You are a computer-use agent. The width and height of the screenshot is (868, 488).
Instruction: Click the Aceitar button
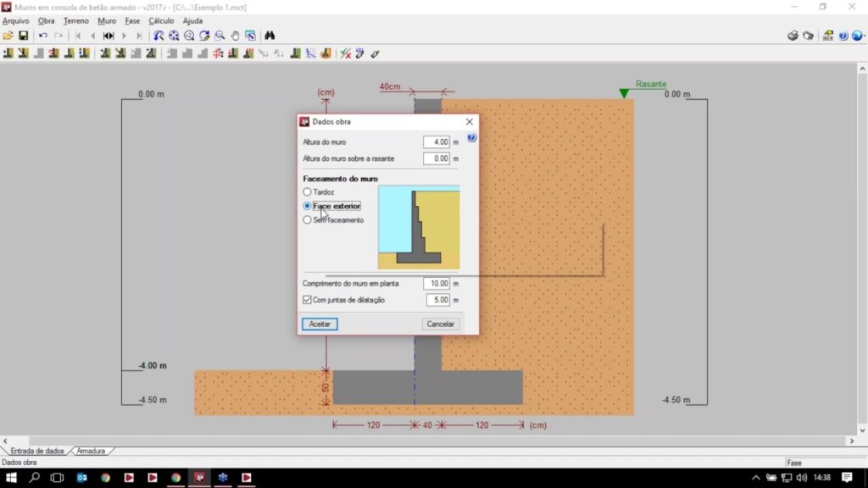320,324
